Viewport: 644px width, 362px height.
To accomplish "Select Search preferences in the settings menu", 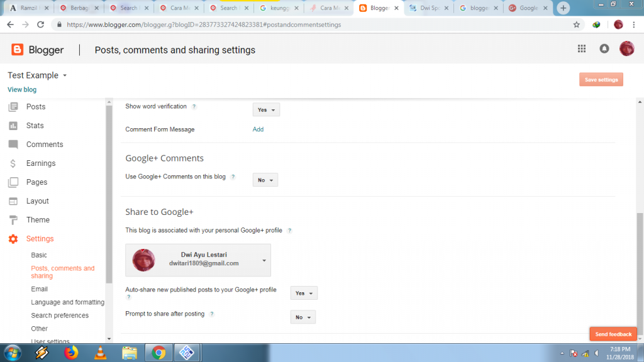I will coord(60,315).
